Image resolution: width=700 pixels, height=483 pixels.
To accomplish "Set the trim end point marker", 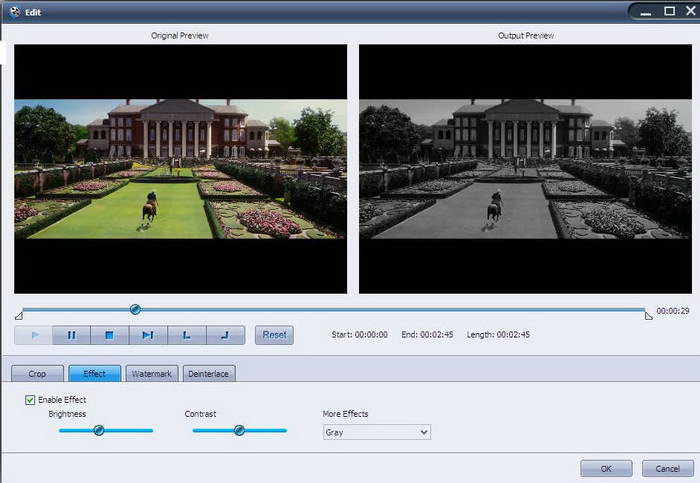I will (225, 335).
